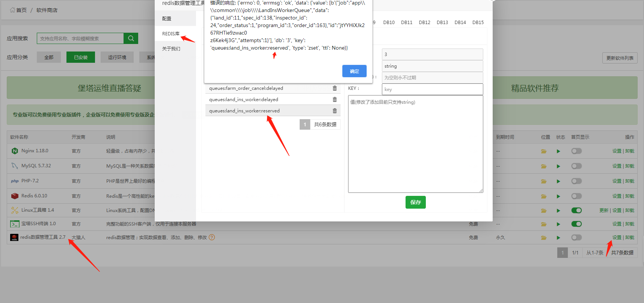Toggle homepage display for PHP-7.2

pyautogui.click(x=576, y=181)
